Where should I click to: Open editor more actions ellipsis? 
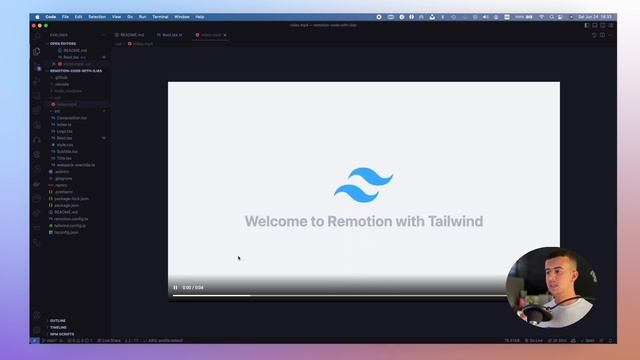click(x=610, y=35)
